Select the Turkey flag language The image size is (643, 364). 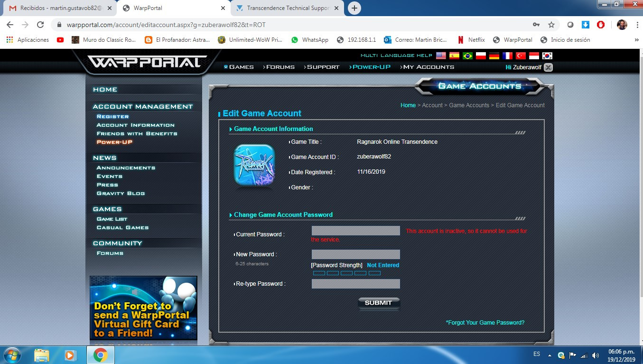[x=521, y=56]
